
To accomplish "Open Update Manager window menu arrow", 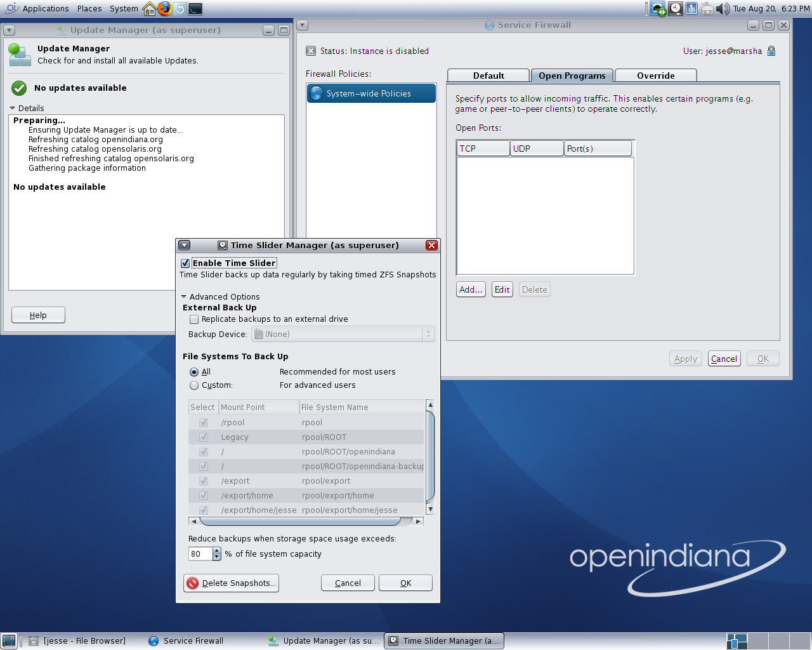I will (10, 30).
